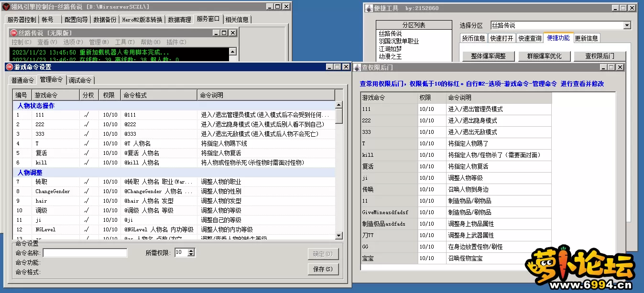
Task: Open the 数据清理 tab
Action: (179, 20)
